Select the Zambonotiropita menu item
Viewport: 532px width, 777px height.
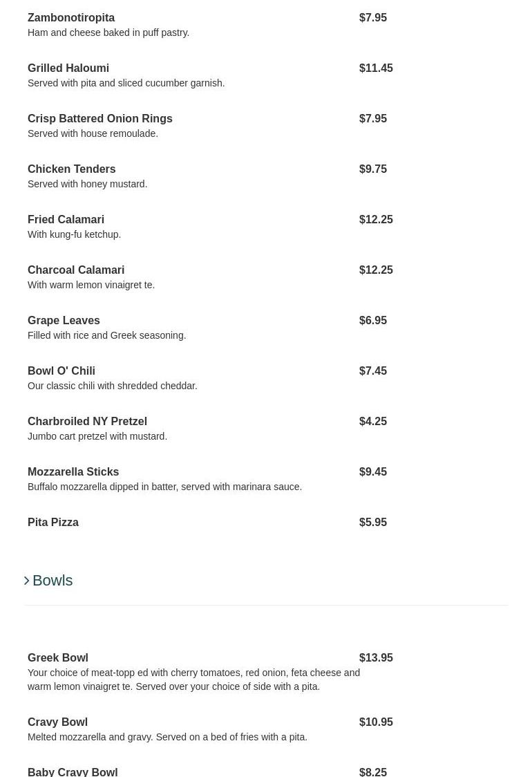pyautogui.click(x=71, y=18)
